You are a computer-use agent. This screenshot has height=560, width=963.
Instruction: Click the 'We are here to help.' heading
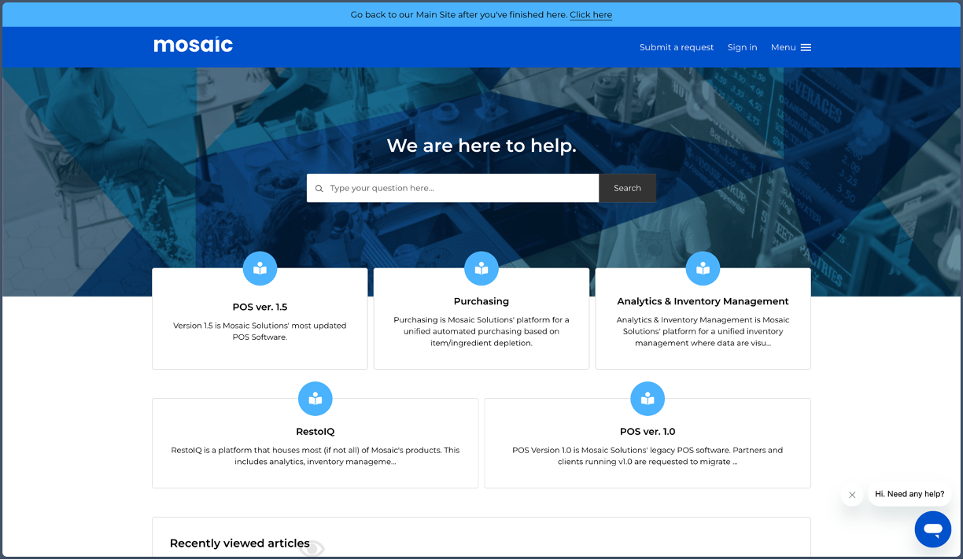click(x=481, y=146)
